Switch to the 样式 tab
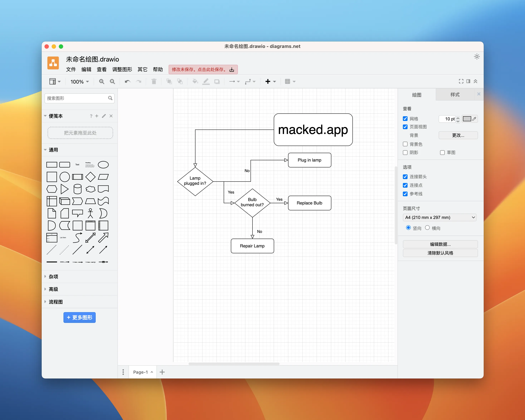This screenshot has height=420, width=525. [455, 95]
